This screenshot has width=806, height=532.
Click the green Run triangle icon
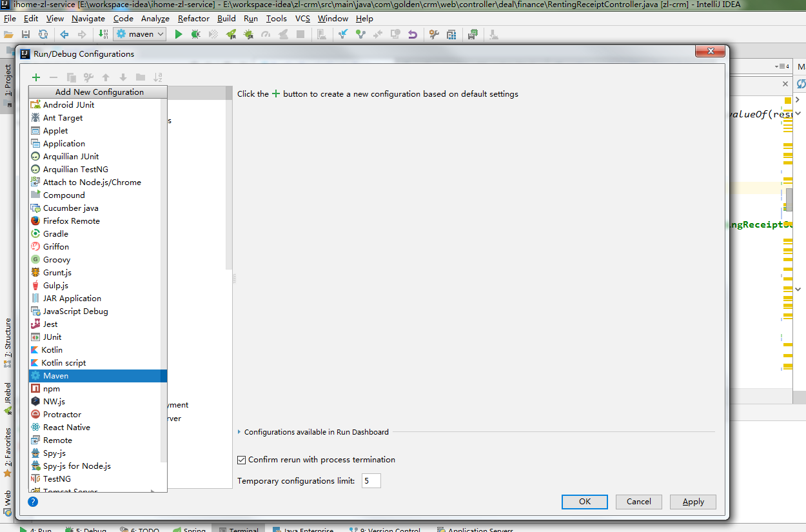click(x=179, y=34)
